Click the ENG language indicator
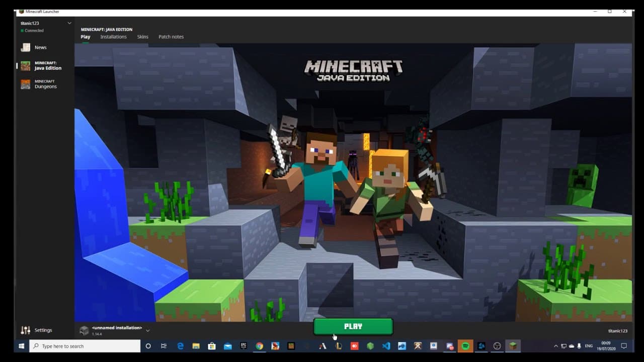This screenshot has width=644, height=362. click(x=589, y=346)
